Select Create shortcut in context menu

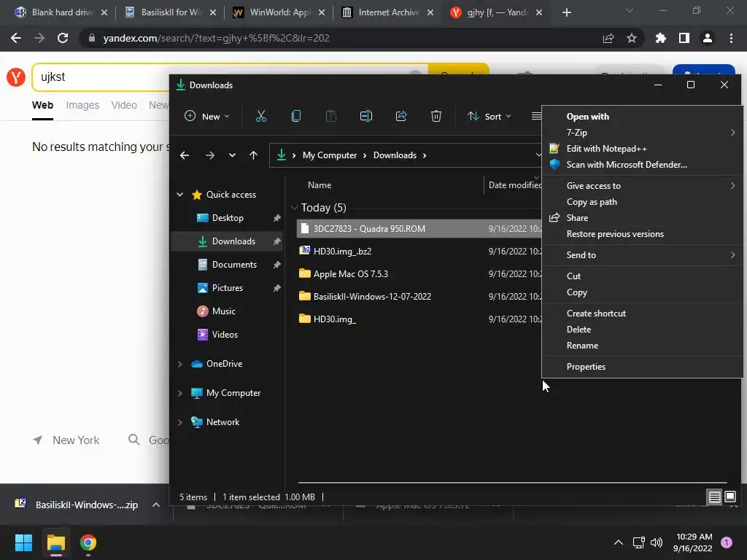click(x=642, y=314)
